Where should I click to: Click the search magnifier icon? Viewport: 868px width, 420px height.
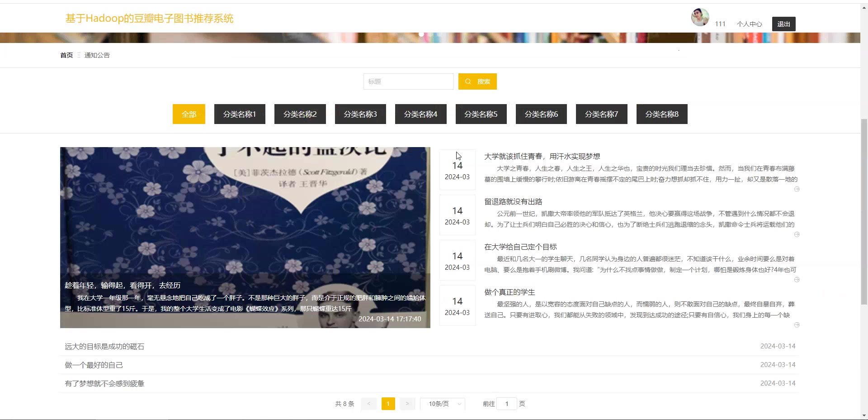(468, 81)
